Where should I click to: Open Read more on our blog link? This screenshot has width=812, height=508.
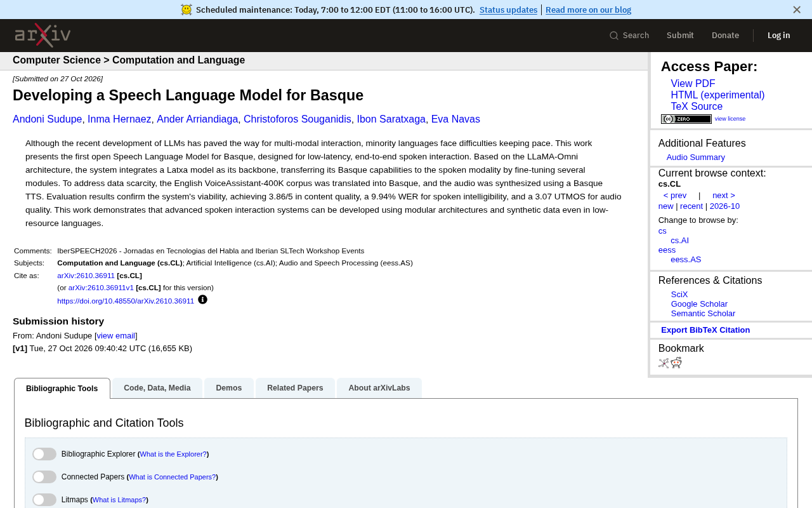(588, 10)
